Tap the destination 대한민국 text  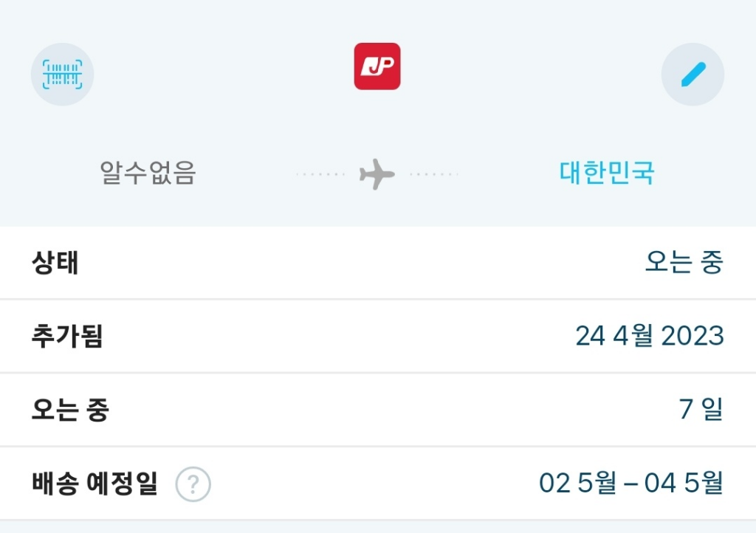point(607,173)
